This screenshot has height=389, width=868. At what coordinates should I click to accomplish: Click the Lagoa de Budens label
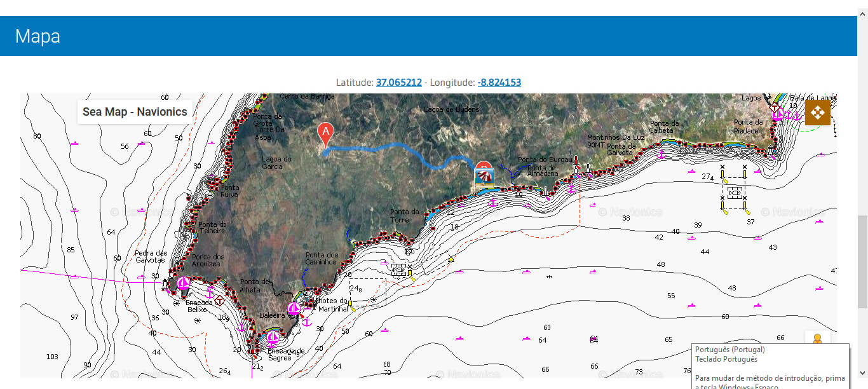point(452,109)
